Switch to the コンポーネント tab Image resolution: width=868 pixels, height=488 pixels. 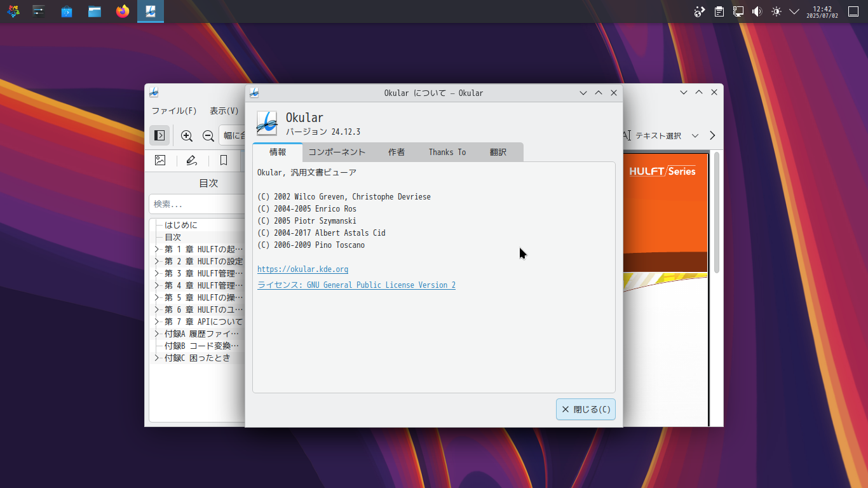click(337, 152)
